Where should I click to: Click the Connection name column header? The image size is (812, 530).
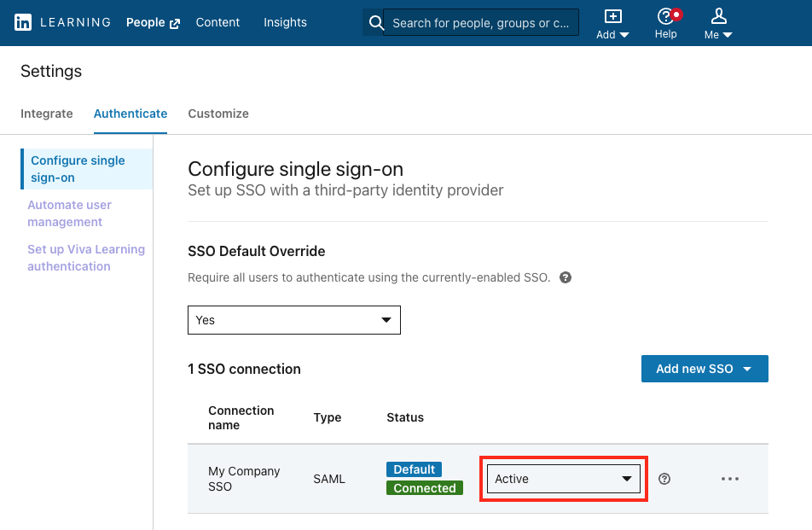pos(241,417)
